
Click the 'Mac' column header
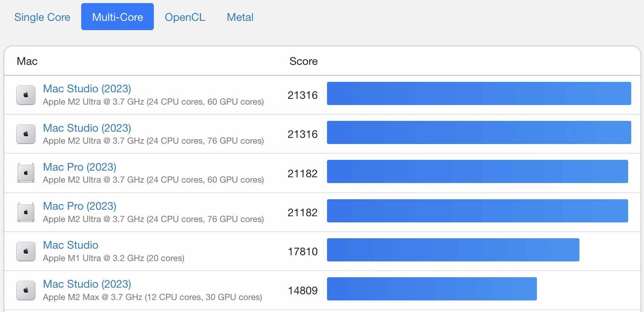click(x=27, y=61)
